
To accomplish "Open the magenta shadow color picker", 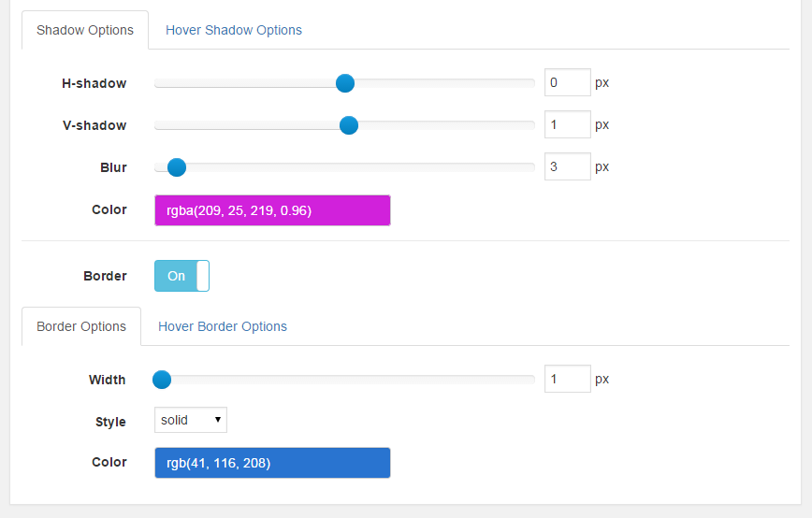I will point(272,210).
